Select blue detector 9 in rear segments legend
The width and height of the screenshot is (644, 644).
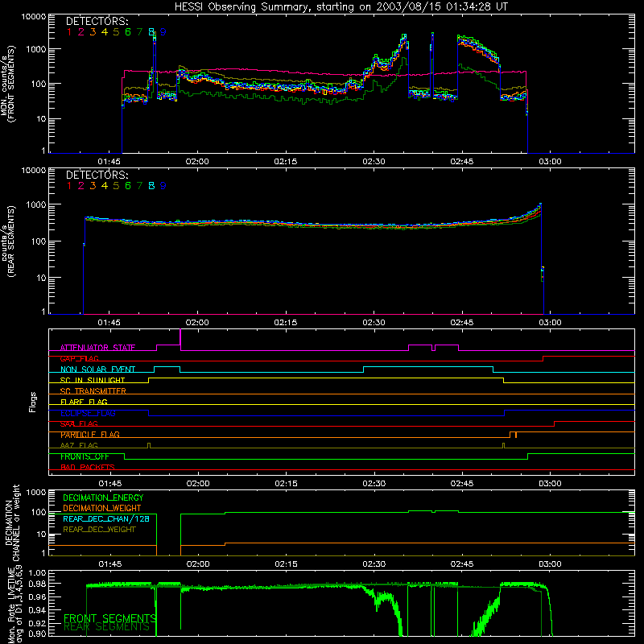click(163, 186)
